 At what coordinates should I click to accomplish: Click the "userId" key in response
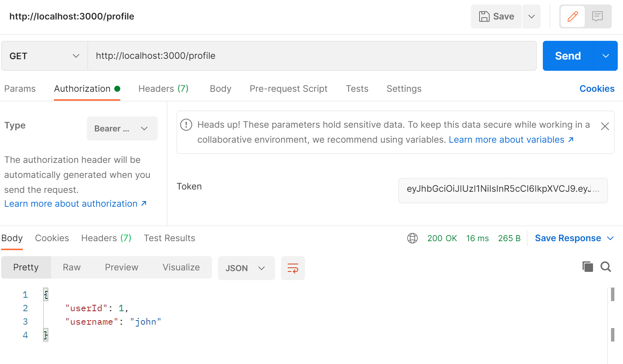click(x=87, y=308)
